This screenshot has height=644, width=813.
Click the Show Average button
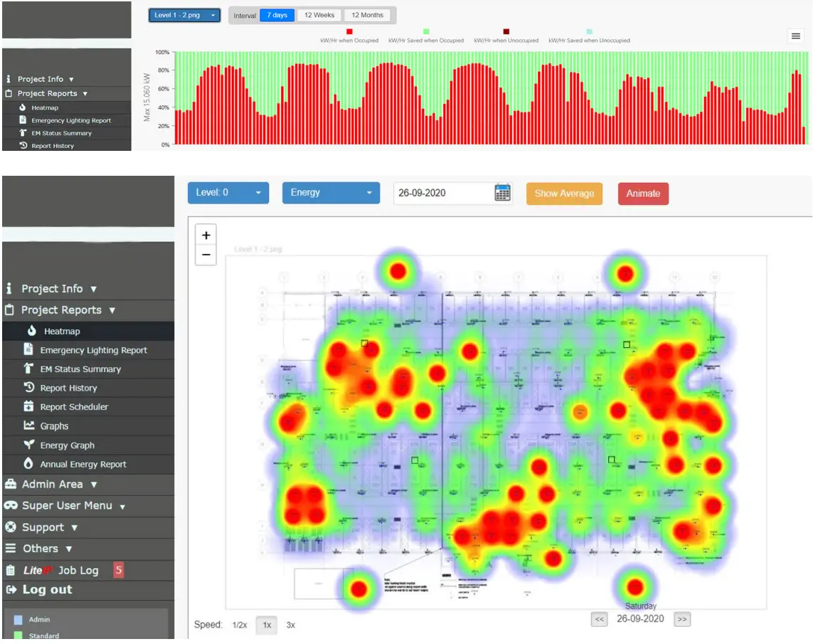564,193
